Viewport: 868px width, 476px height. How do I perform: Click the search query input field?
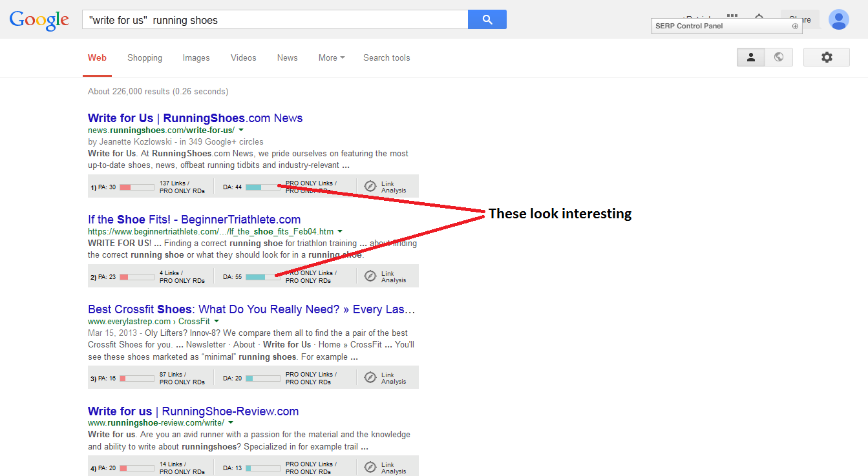[275, 19]
